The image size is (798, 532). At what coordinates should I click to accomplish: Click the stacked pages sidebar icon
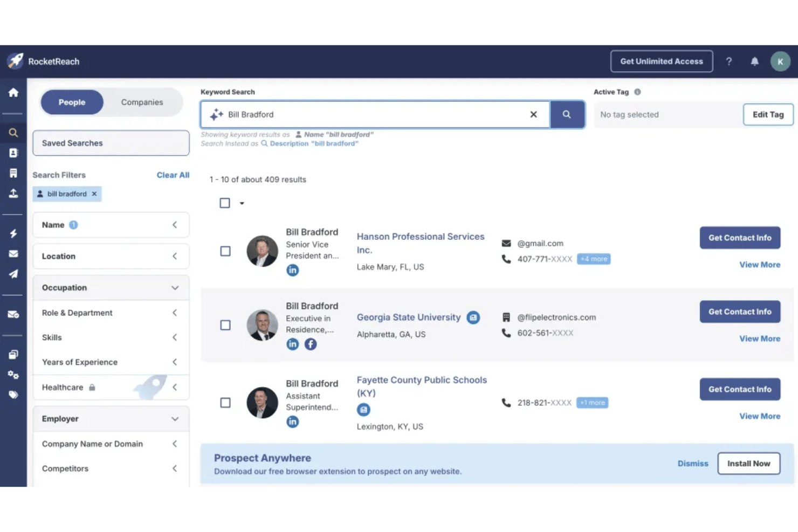(x=13, y=354)
